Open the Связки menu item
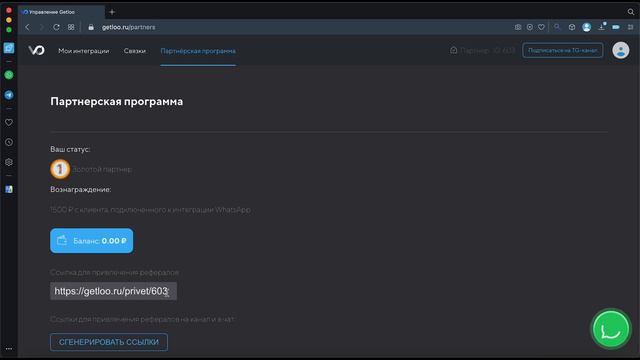The image size is (640, 360). (135, 51)
